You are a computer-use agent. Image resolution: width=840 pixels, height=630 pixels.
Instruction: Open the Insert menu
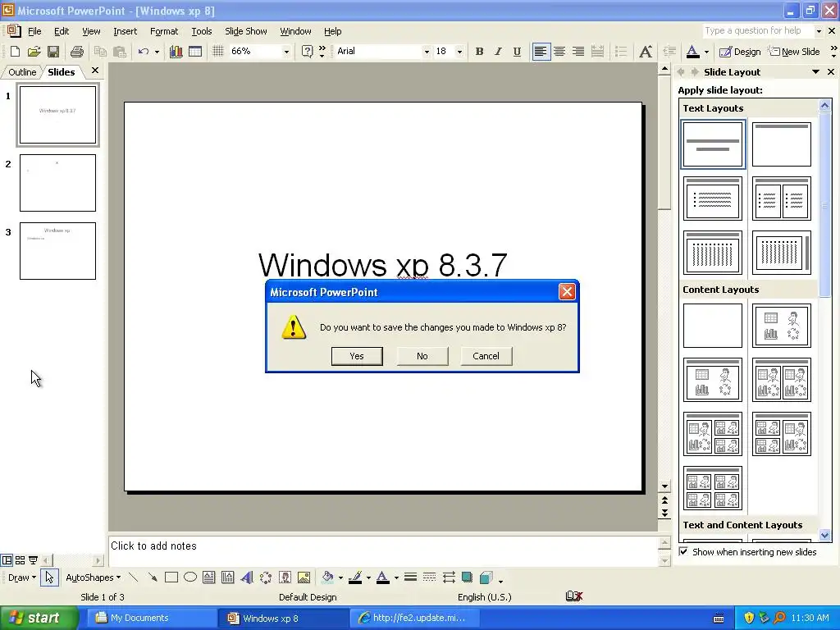click(125, 31)
